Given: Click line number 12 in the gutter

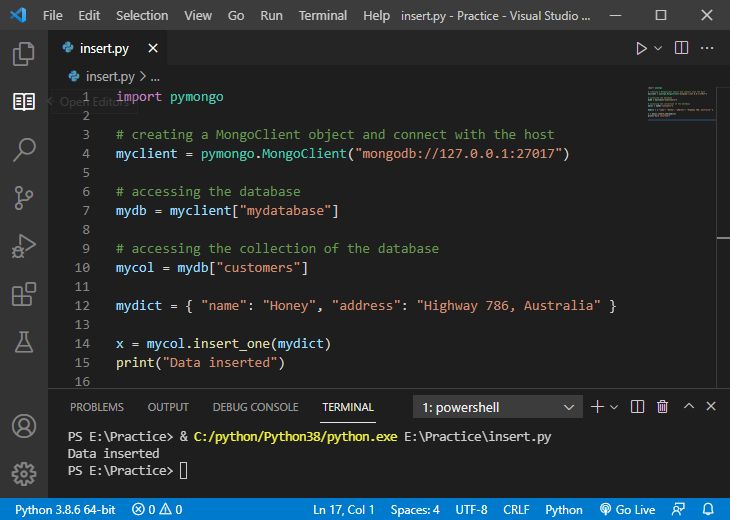Looking at the screenshot, I should click(82, 305).
